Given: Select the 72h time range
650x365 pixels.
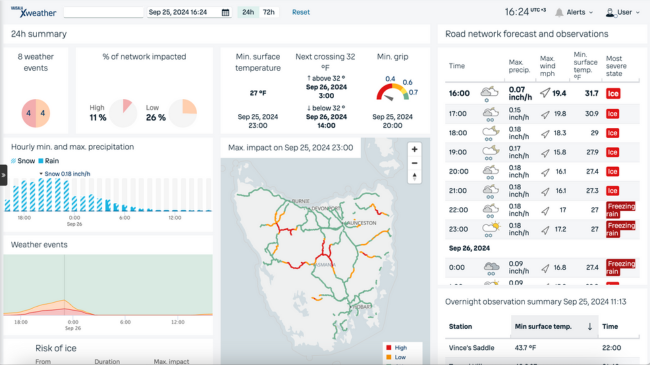Looking at the screenshot, I should pyautogui.click(x=269, y=12).
